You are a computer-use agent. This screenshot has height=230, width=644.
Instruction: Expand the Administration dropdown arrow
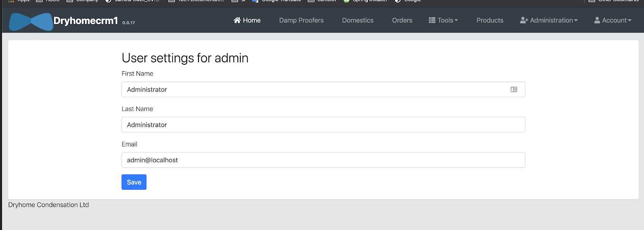click(x=576, y=21)
